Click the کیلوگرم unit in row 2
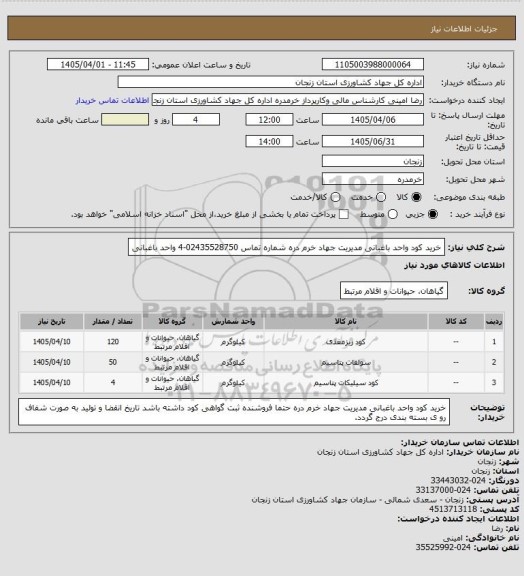This screenshot has height=576, width=524. pyautogui.click(x=233, y=363)
